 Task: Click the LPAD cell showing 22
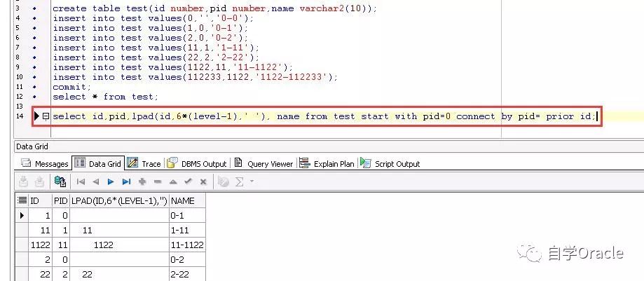[x=119, y=275]
